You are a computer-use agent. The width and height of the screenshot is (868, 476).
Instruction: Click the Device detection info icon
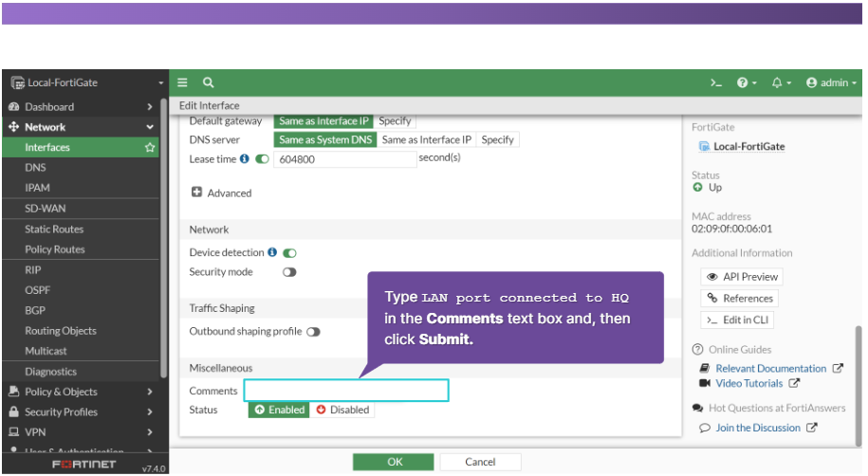coord(272,252)
